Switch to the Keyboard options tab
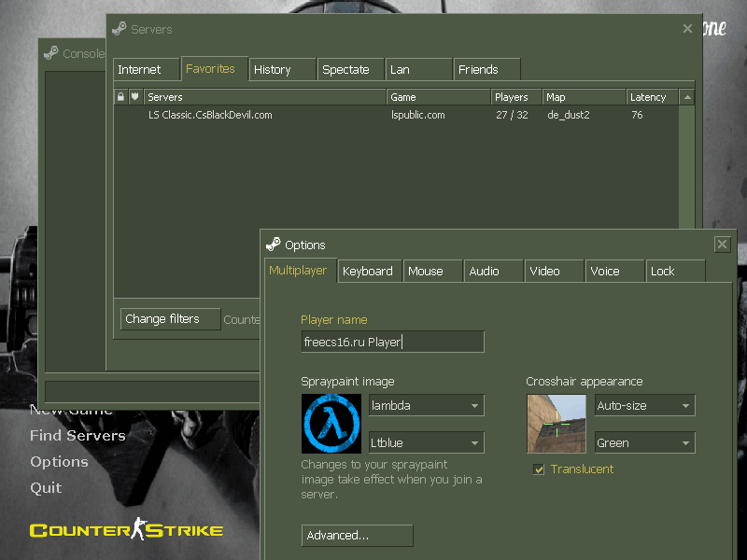 coord(368,272)
